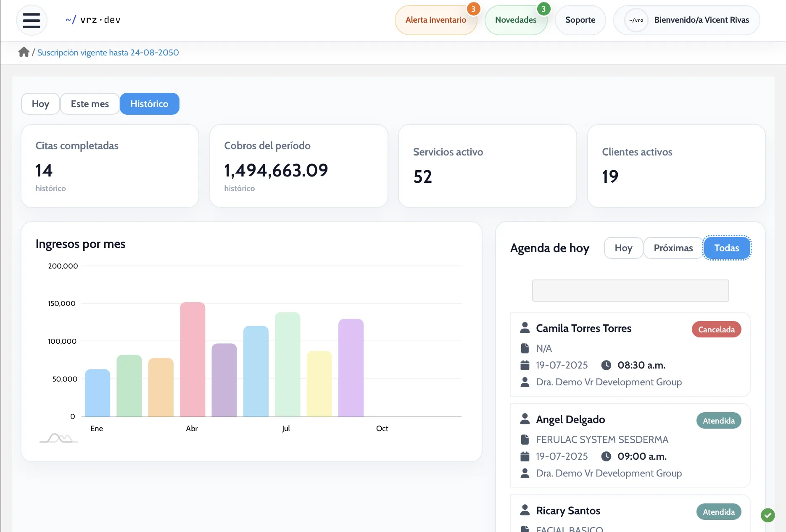Click the green check status icon
The width and height of the screenshot is (786, 532).
(768, 515)
